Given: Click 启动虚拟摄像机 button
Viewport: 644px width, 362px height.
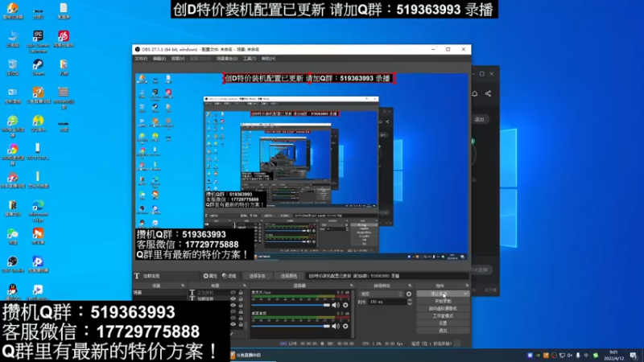Looking at the screenshot, I should [443, 309].
